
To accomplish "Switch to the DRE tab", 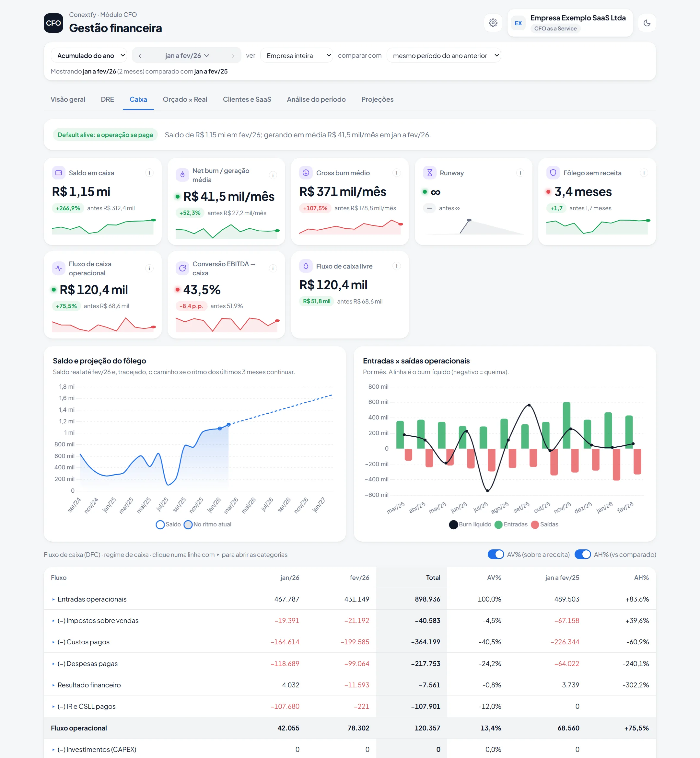I will point(107,99).
